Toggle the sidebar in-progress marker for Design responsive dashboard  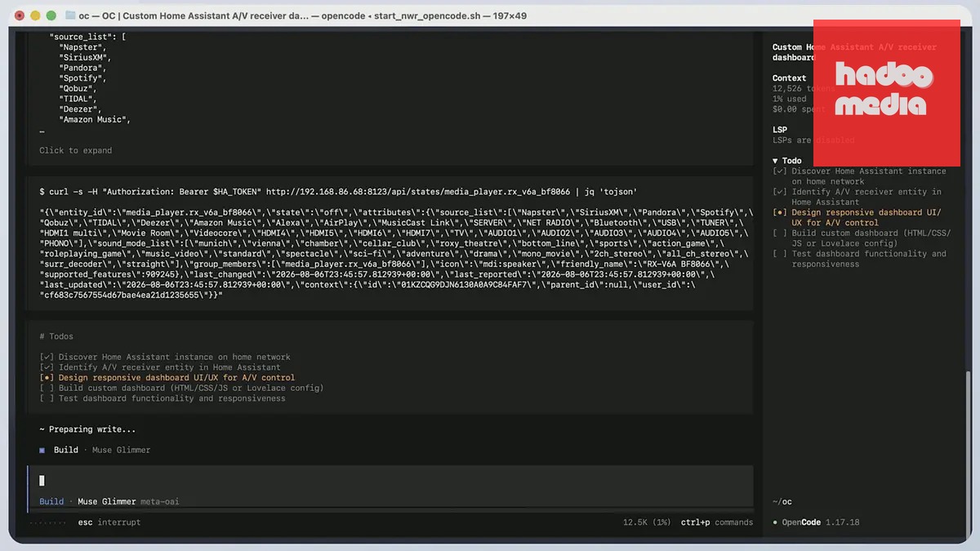[x=780, y=212]
